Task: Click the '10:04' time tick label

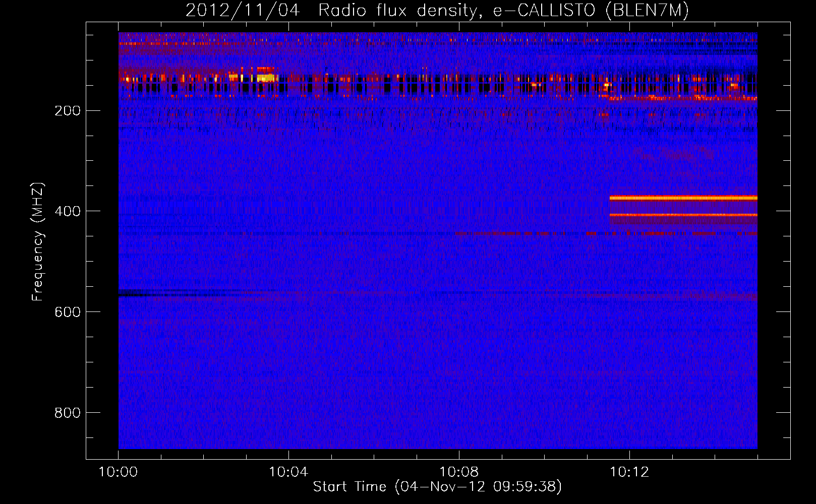Action: tap(288, 472)
